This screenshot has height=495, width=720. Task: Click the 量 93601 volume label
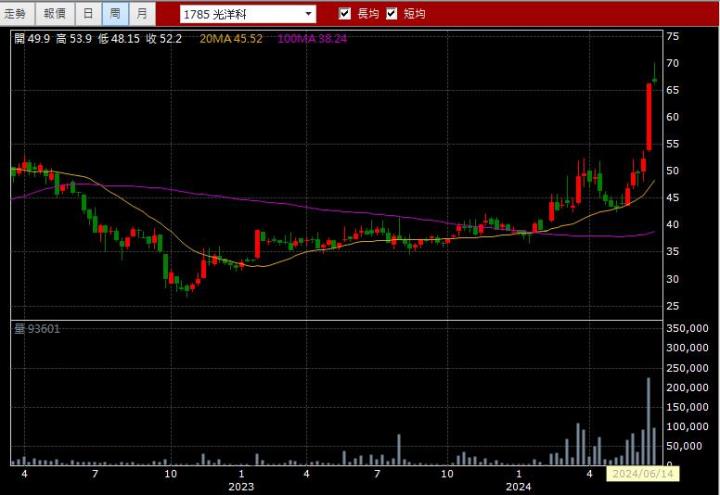37,329
